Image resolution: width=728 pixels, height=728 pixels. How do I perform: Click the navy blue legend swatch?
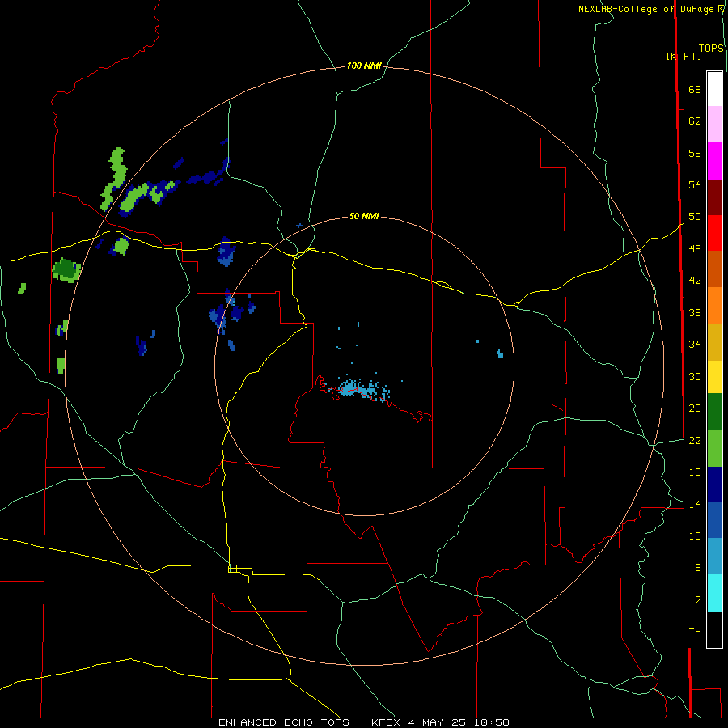click(x=714, y=485)
